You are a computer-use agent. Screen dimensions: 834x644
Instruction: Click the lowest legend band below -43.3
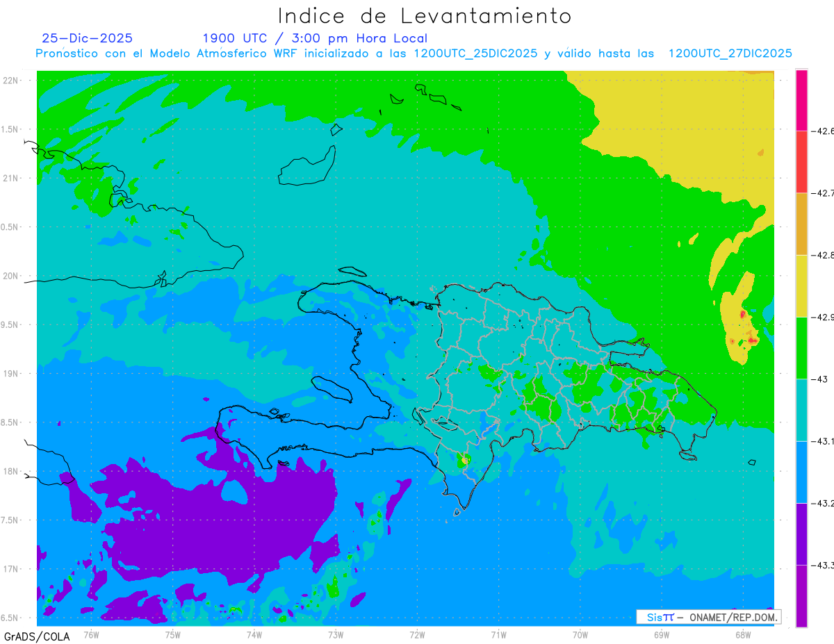pyautogui.click(x=801, y=596)
